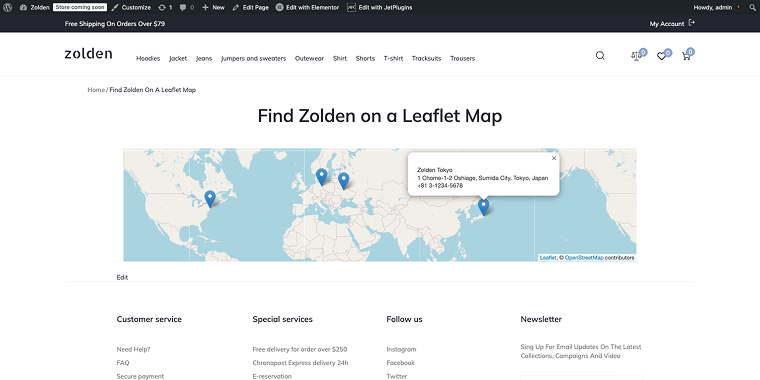The width and height of the screenshot is (760, 380).
Task: Click the Free Shipping On Orders Over $79 text
Action: (115, 23)
